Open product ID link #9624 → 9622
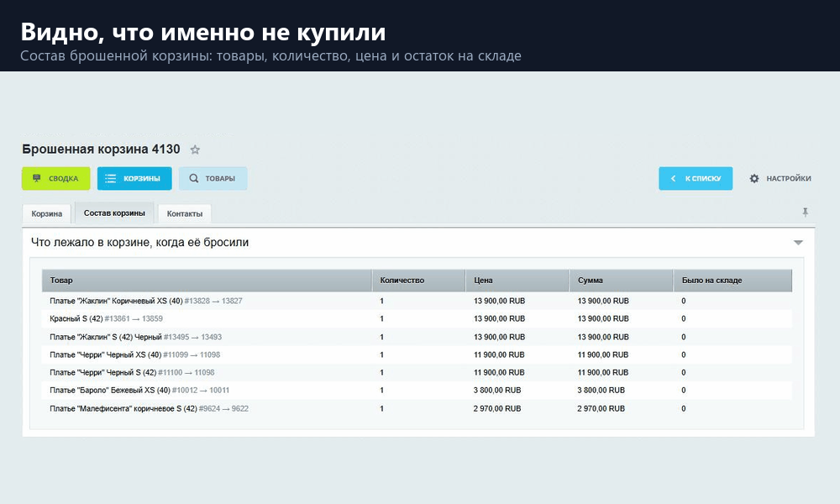Screen dimensions: 840x504 [x=223, y=408]
